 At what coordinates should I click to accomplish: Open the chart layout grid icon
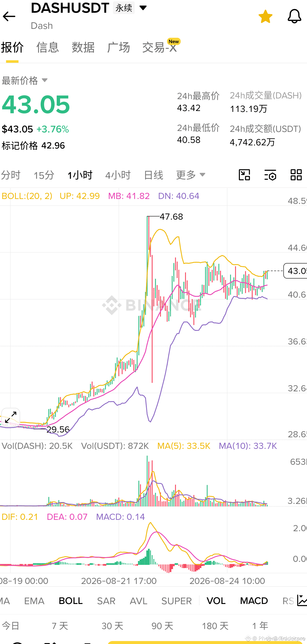click(x=296, y=175)
